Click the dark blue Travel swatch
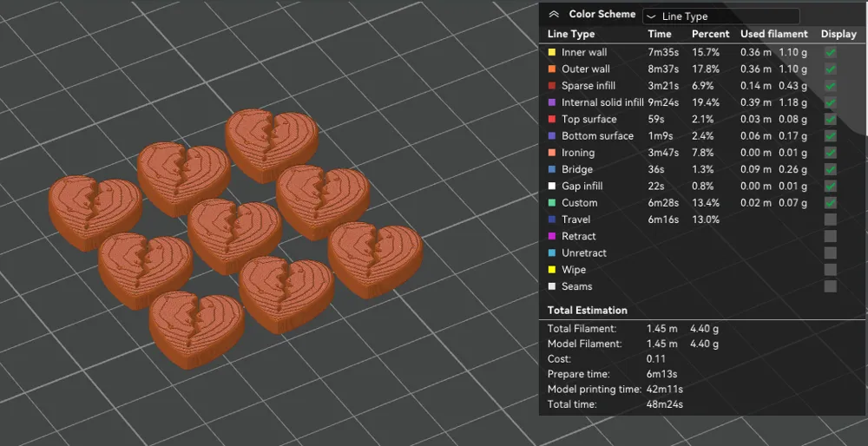868x446 pixels. coord(551,220)
